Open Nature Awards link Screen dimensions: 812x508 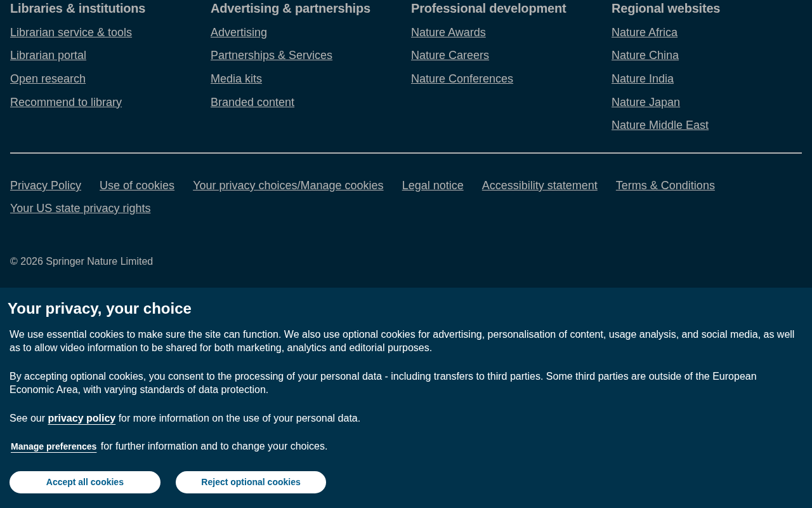point(449,32)
